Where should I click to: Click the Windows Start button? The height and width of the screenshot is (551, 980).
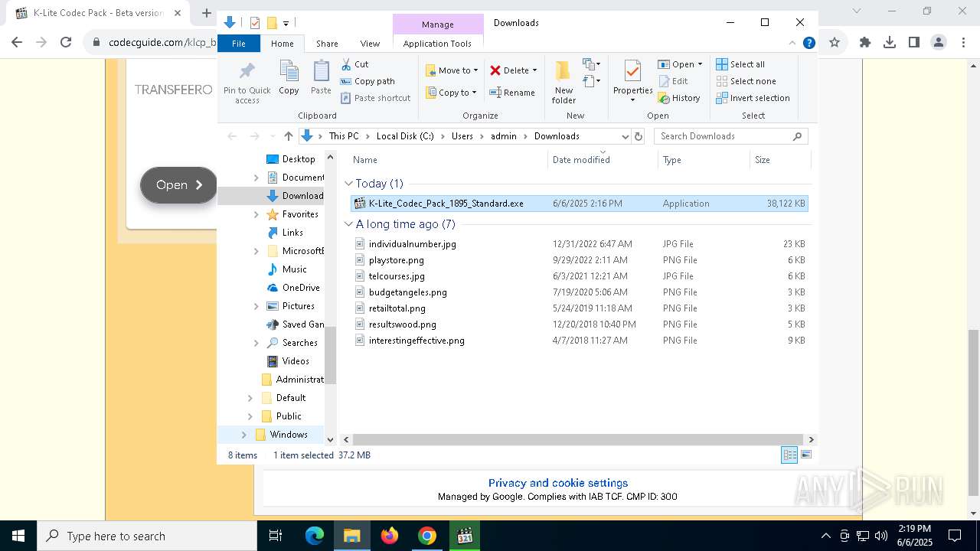(18, 536)
